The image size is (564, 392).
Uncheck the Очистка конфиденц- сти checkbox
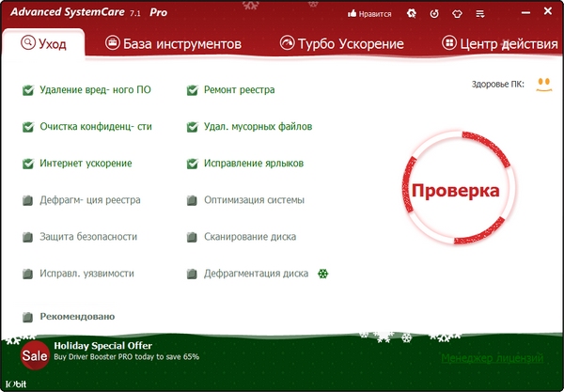[28, 127]
